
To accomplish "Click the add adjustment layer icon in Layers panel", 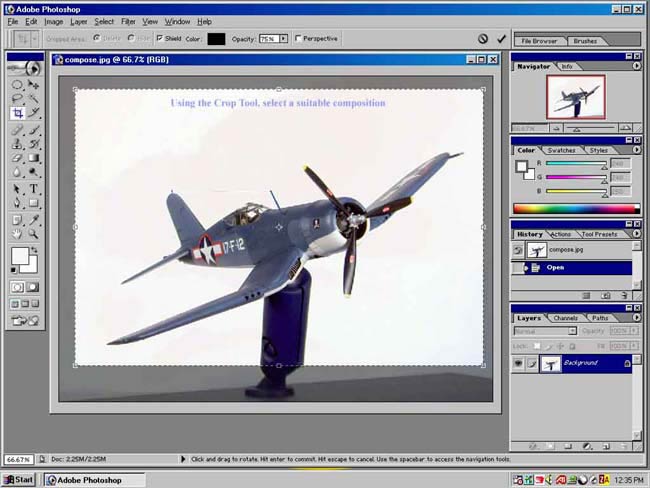I will coord(587,447).
